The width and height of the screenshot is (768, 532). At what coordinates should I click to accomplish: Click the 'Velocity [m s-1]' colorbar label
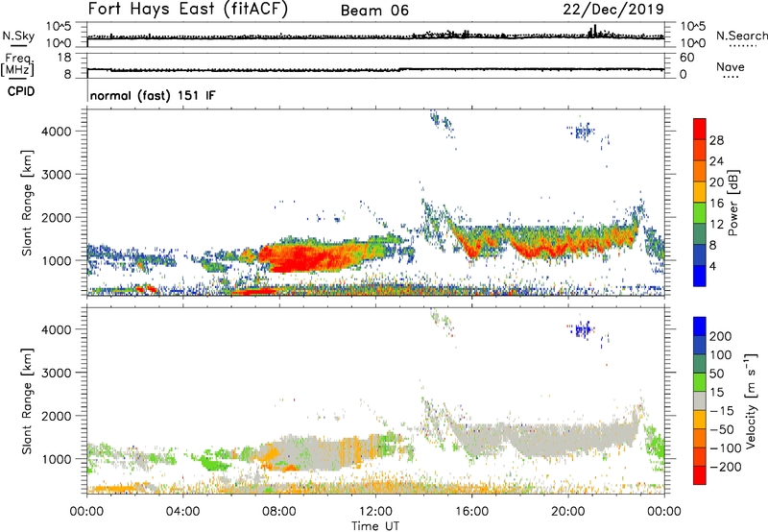point(751,401)
